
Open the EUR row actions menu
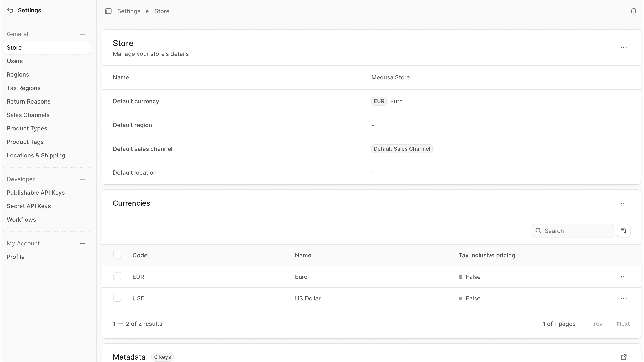coord(624,277)
